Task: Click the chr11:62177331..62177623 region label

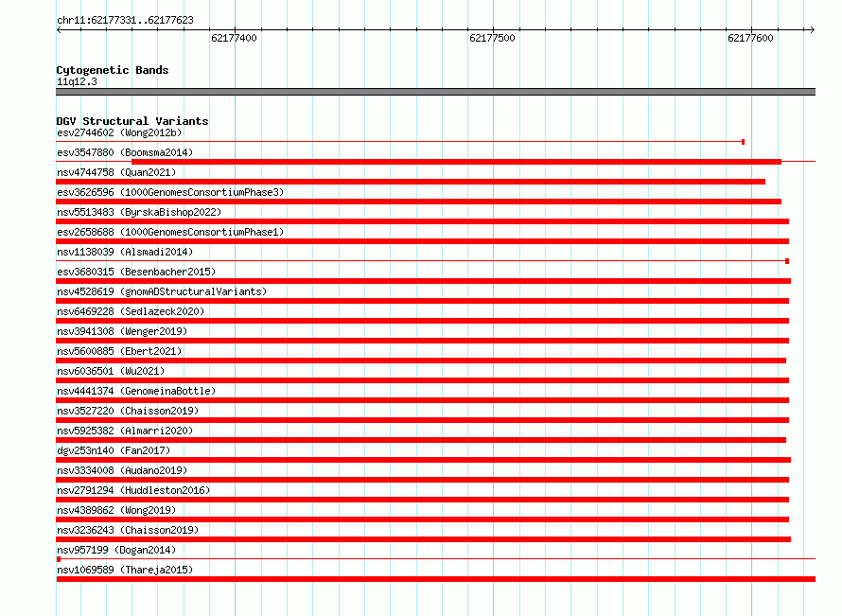Action: pyautogui.click(x=125, y=21)
